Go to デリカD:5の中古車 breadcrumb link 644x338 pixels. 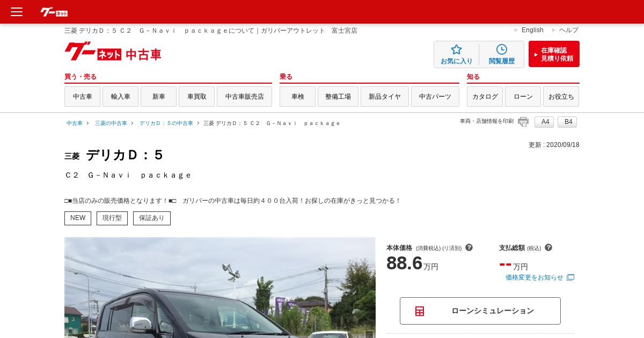[166, 123]
